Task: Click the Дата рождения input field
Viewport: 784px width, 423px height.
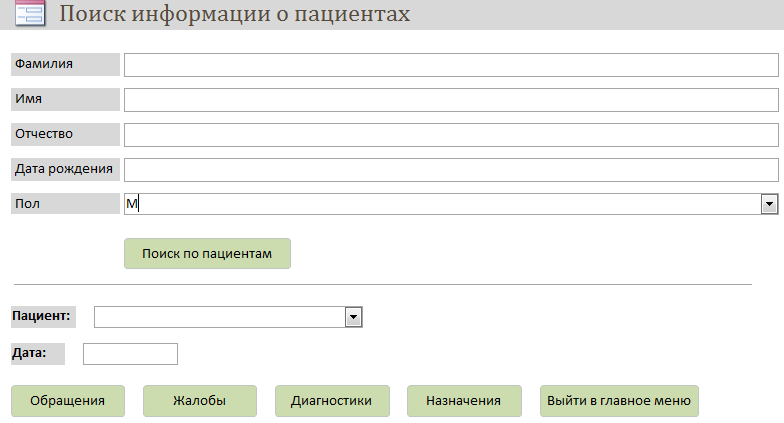Action: pyautogui.click(x=451, y=170)
